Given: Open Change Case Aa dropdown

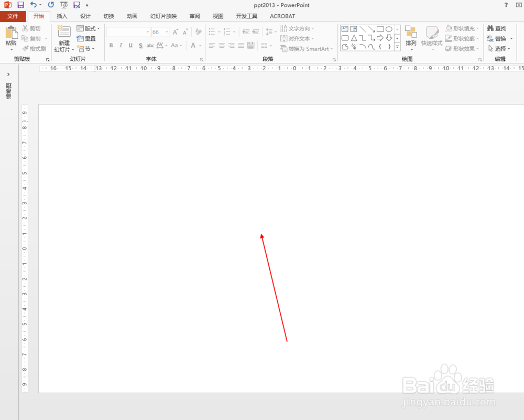Looking at the screenshot, I should coord(177,46).
